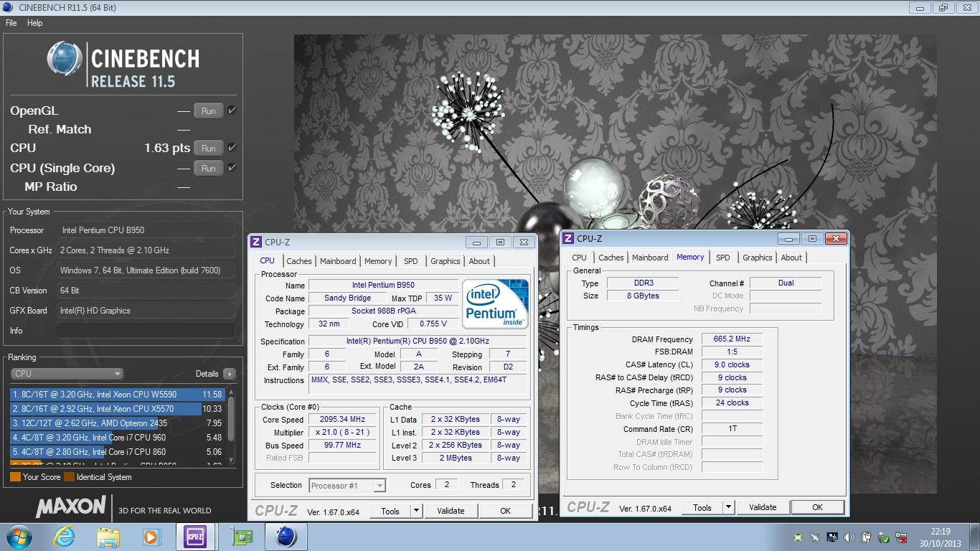Screen dimensions: 980x551
Task: Click the Core Speed value 2095.34 MHz
Action: (x=343, y=420)
